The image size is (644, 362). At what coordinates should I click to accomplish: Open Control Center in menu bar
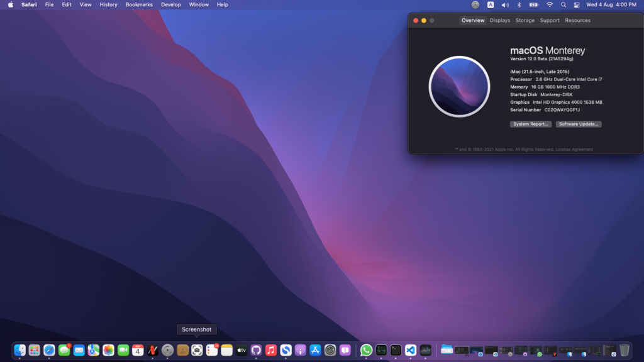pos(577,4)
